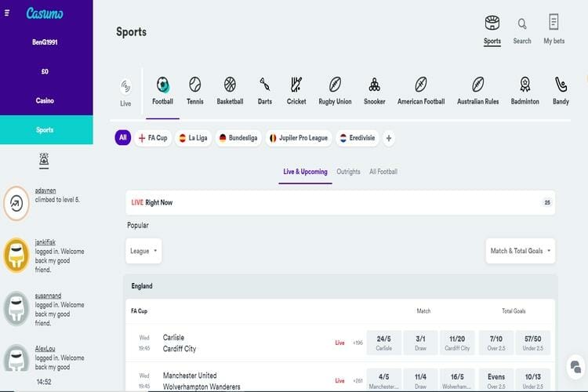Open Manchester United vs Wolverhampton Wanderers match

pos(201,381)
